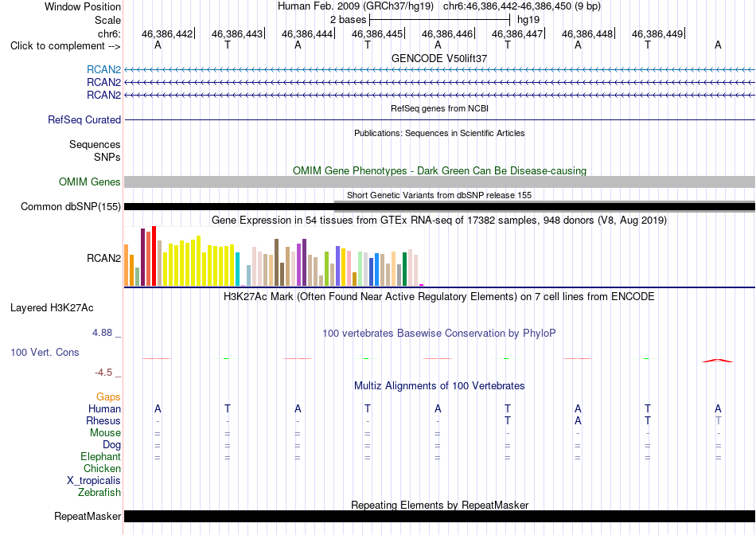Select the hg19 label beside scale bar
The image size is (756, 535).
point(528,20)
